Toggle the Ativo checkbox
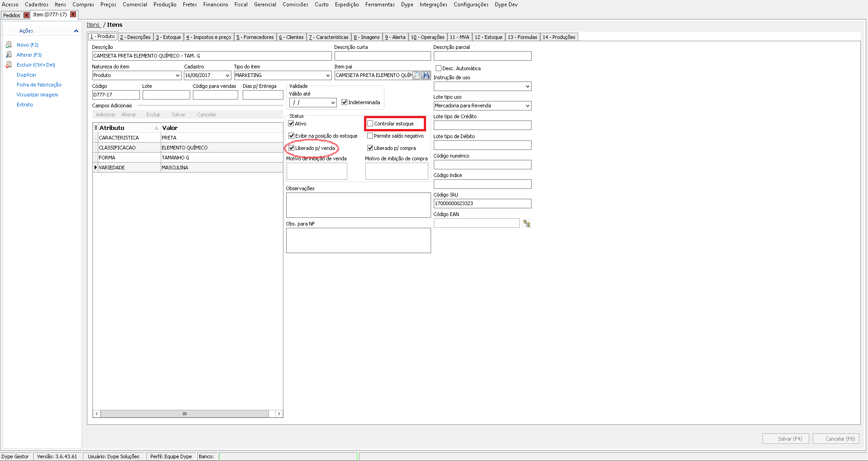 coord(291,124)
